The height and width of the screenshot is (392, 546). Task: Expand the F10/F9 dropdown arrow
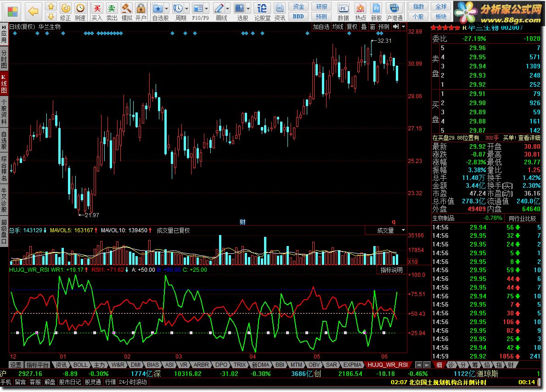click(x=207, y=8)
